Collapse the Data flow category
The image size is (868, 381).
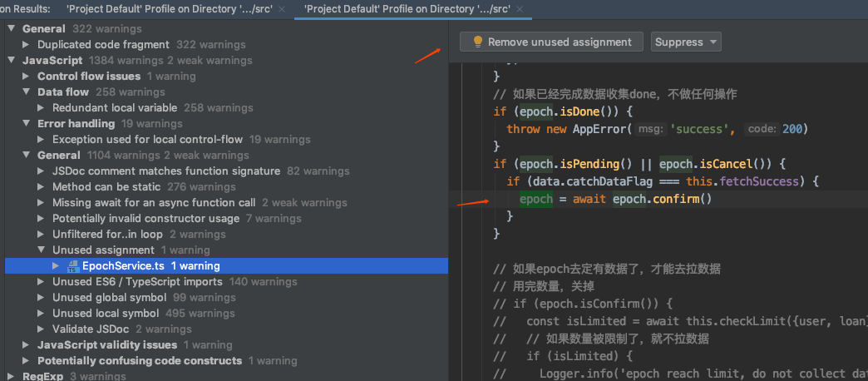(27, 92)
